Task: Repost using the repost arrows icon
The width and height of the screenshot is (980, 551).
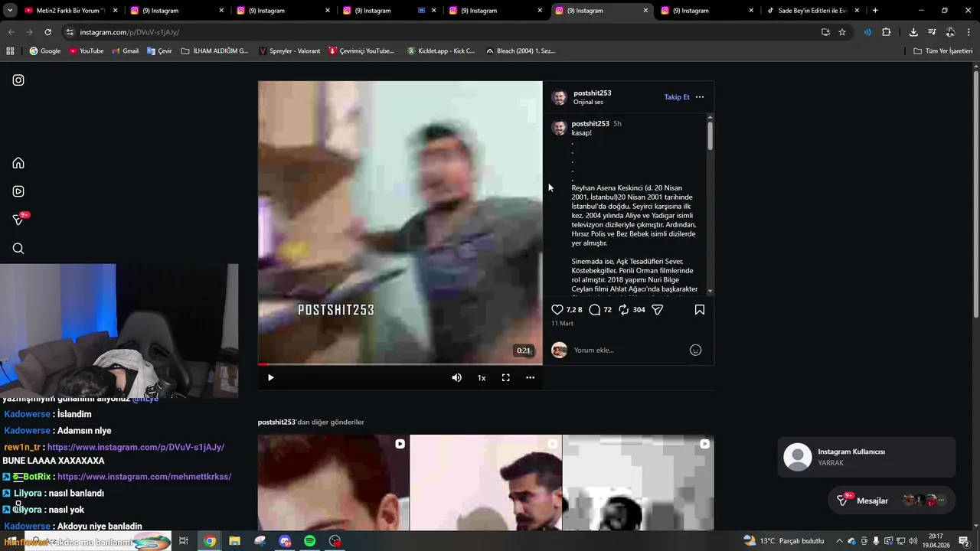Action: 624,310
